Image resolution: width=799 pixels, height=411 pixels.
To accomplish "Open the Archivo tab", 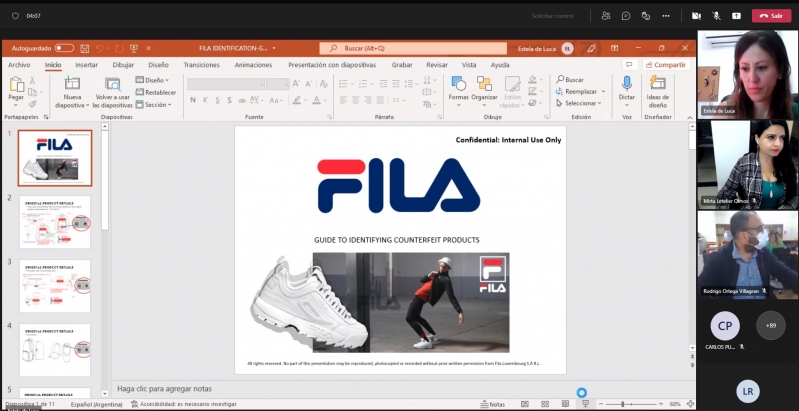I will coord(19,65).
